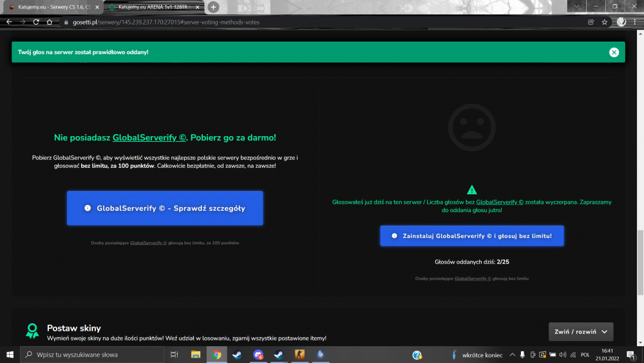Share this page icon in address bar
This screenshot has width=644, height=363.
coord(591,22)
